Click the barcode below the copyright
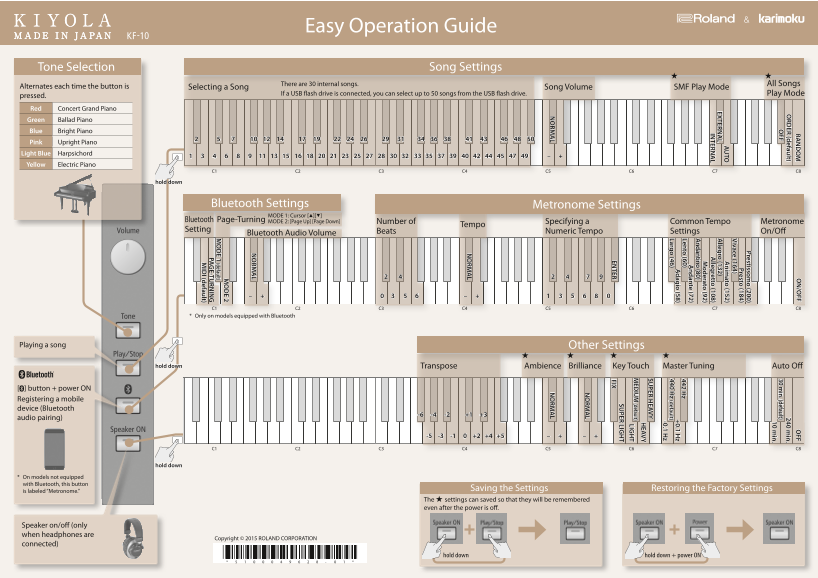The height and width of the screenshot is (578, 818). pyautogui.click(x=290, y=553)
